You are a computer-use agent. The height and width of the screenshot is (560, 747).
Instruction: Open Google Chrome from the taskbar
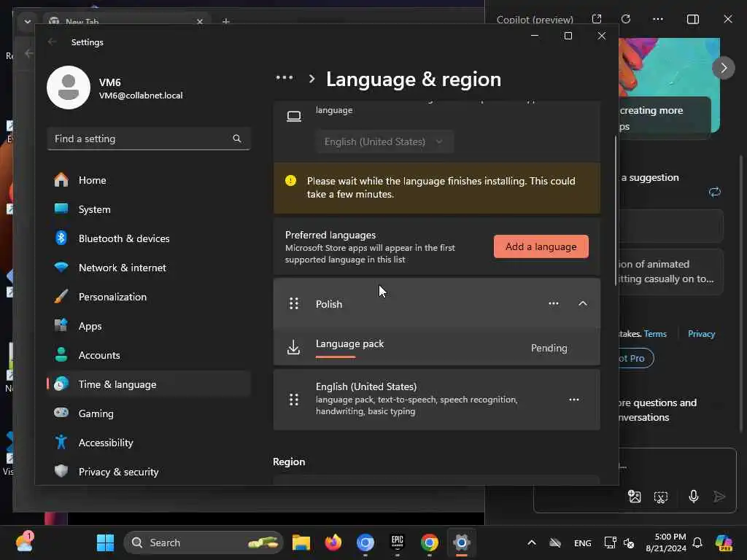pos(429,542)
